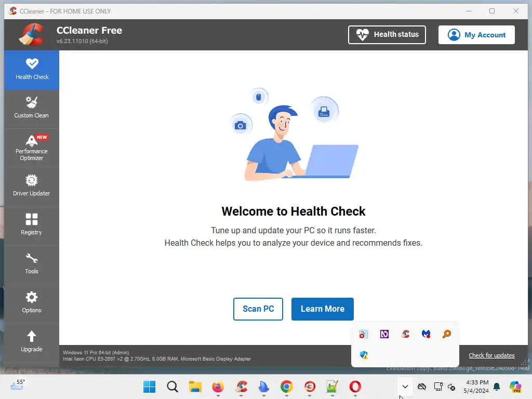Open the weather widget showing 55°

[x=17, y=385]
